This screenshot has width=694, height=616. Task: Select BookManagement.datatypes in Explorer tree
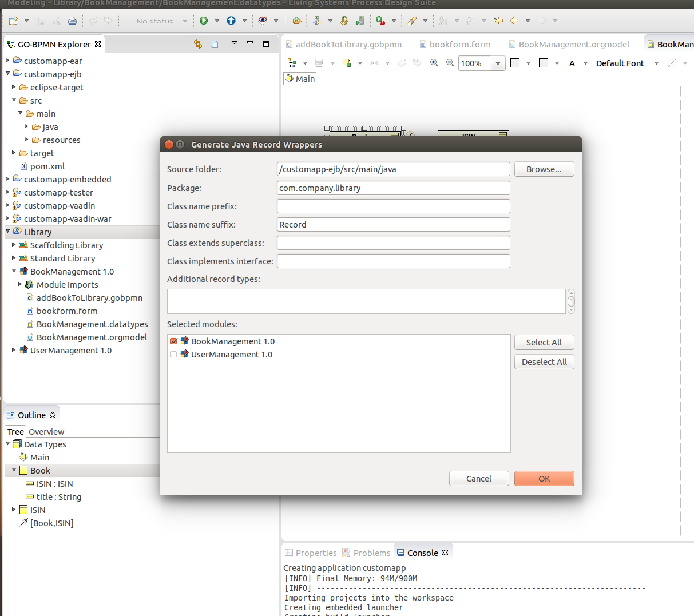click(92, 324)
